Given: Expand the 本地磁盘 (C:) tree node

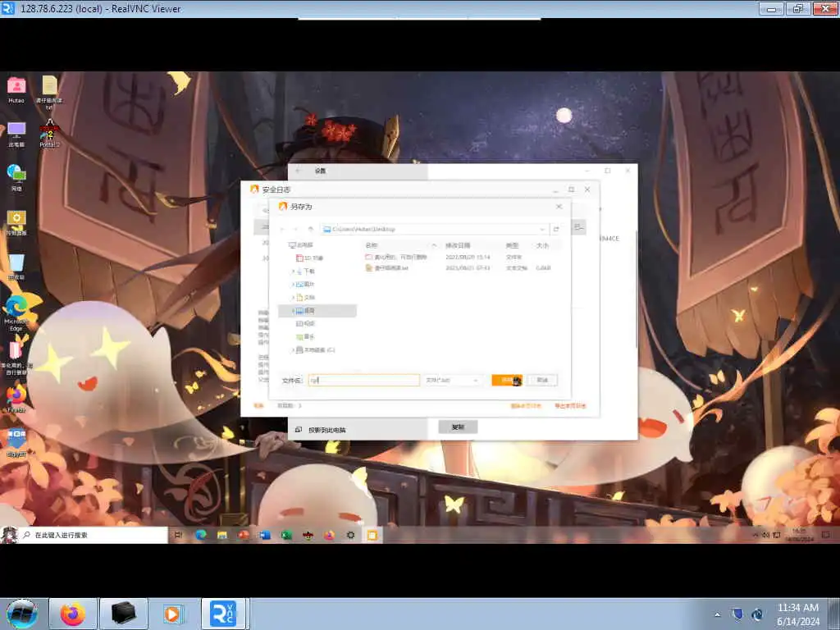Looking at the screenshot, I should coord(293,349).
